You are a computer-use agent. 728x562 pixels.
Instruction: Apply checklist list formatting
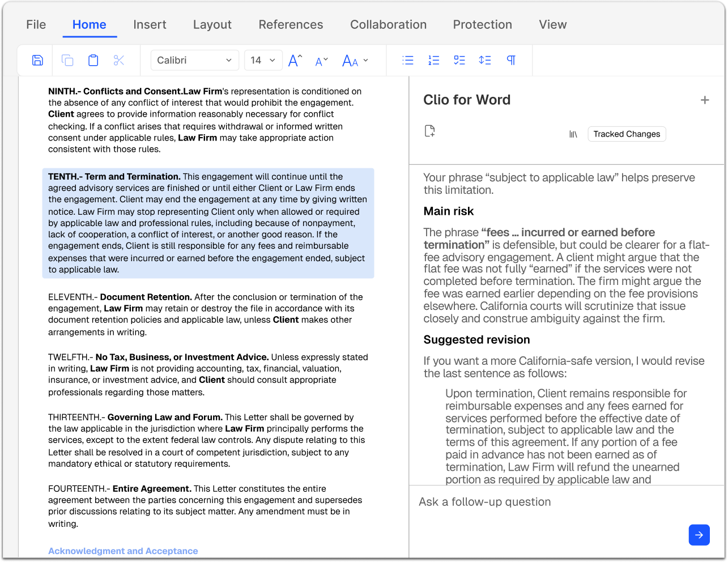pos(459,60)
